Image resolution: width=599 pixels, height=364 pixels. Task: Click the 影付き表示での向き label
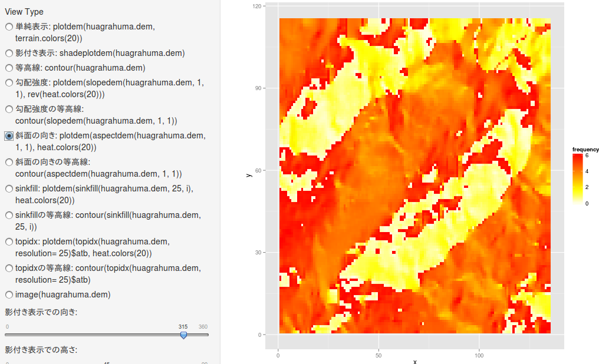pyautogui.click(x=41, y=312)
